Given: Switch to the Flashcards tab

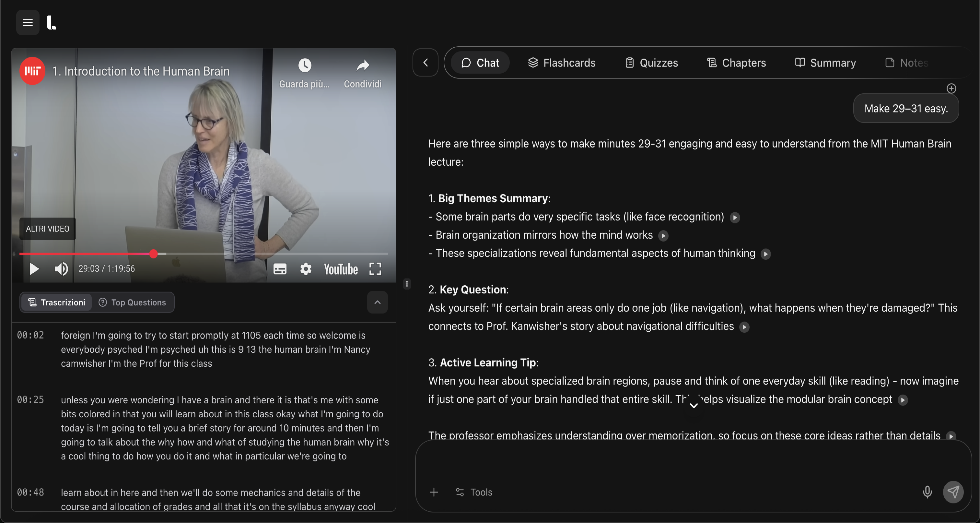Looking at the screenshot, I should point(562,63).
